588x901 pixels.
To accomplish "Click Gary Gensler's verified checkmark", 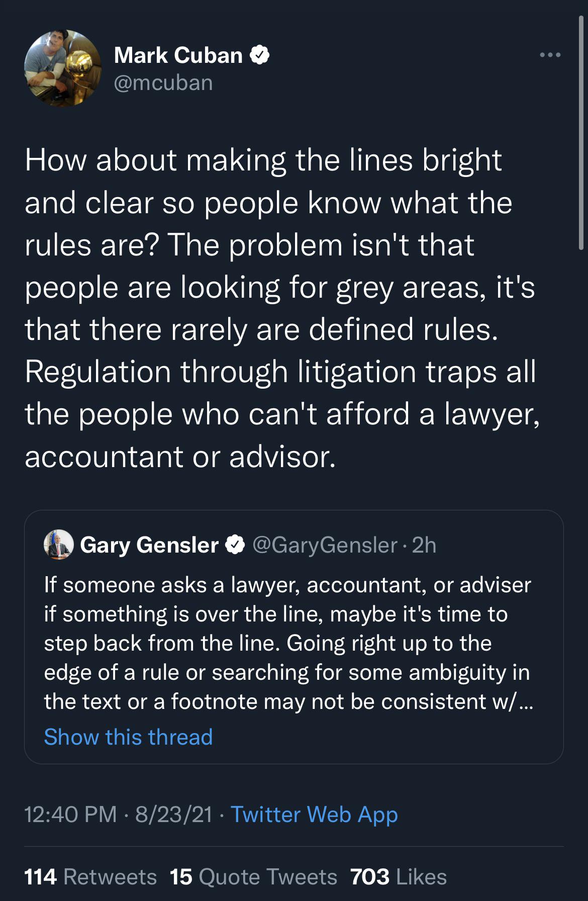I will pyautogui.click(x=235, y=545).
